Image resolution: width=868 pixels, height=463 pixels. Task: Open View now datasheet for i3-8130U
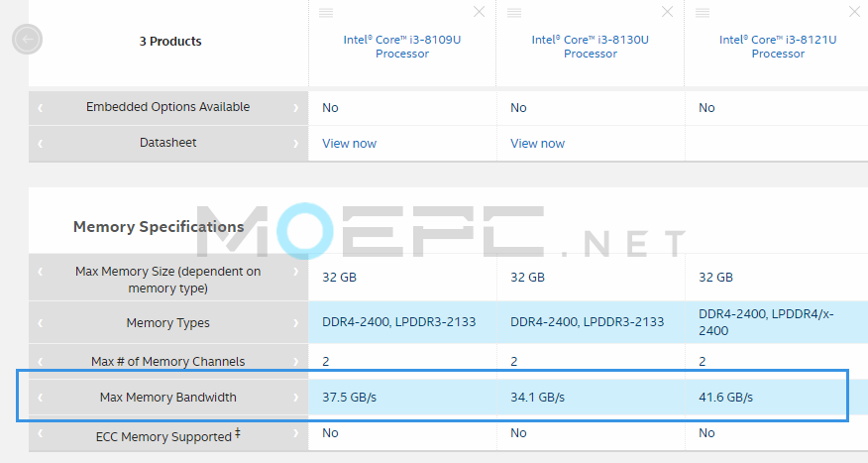point(537,144)
